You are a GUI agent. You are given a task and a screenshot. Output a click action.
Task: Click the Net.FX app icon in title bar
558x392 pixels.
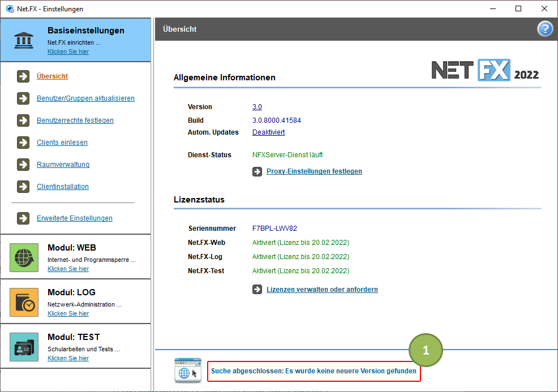[x=10, y=9]
